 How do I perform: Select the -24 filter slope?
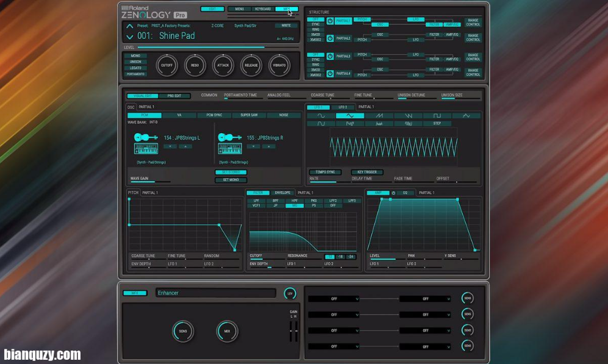click(x=351, y=257)
